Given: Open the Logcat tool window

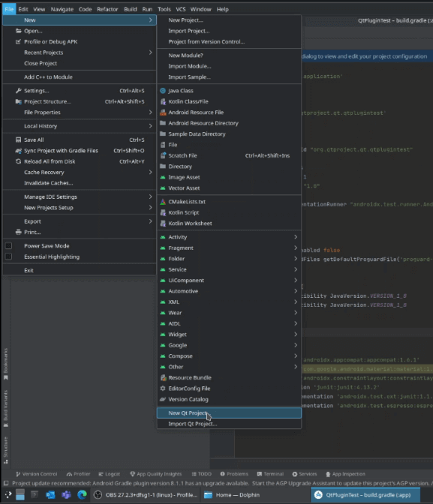Looking at the screenshot, I should pos(110,474).
